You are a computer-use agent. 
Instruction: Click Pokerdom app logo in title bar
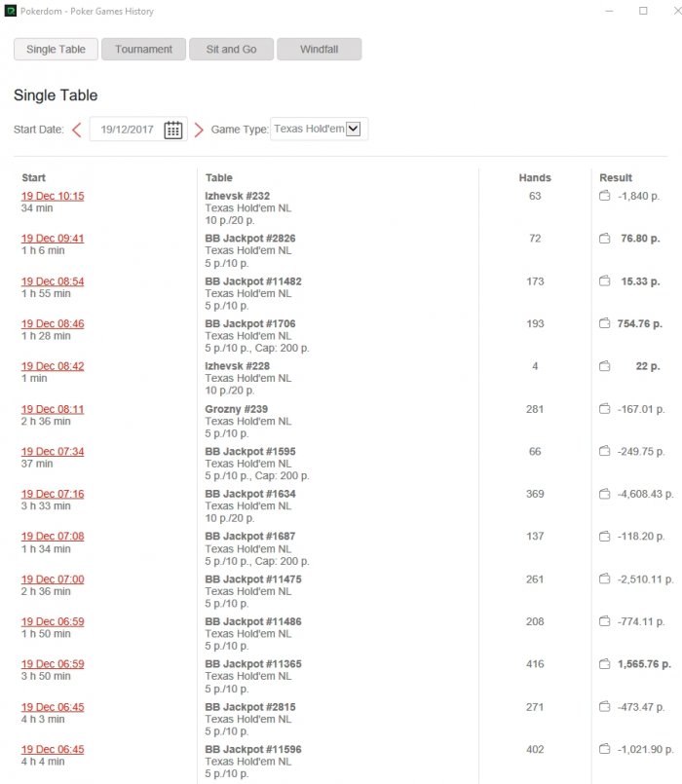[11, 12]
